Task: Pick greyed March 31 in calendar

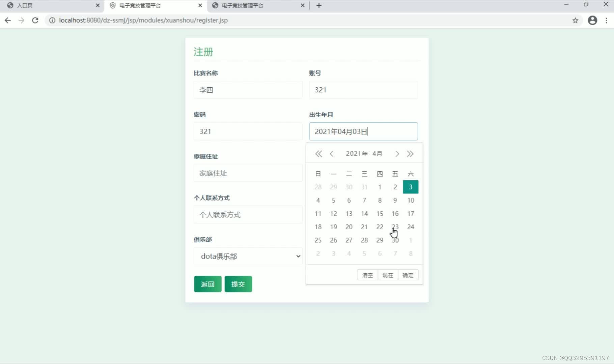Action: 364,187
